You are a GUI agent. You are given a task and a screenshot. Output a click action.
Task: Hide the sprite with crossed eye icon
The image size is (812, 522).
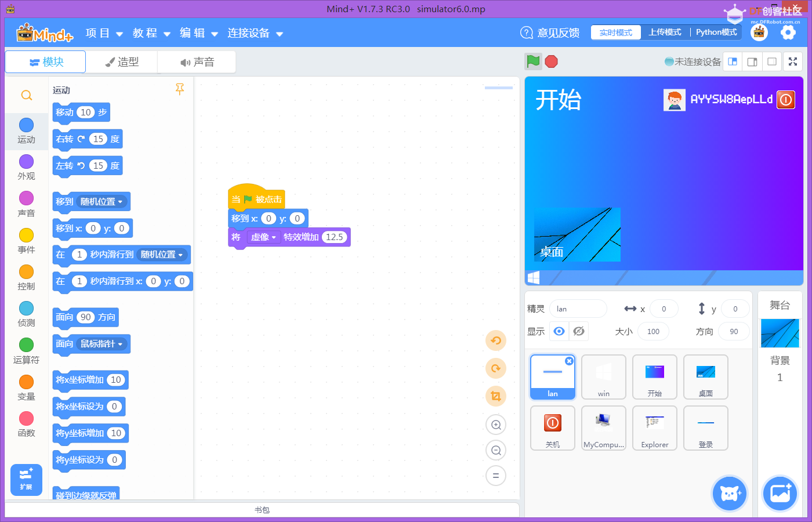coord(579,331)
